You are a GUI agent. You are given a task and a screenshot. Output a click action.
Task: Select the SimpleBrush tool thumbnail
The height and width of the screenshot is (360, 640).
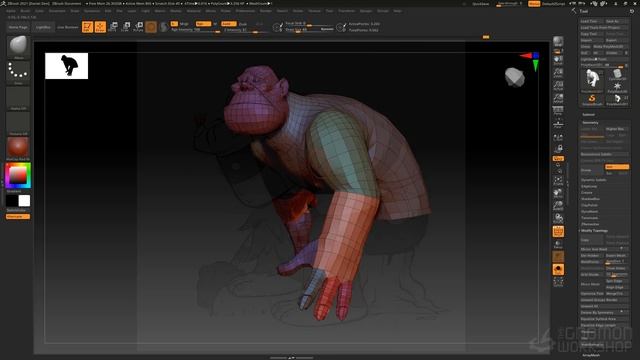(x=592, y=100)
